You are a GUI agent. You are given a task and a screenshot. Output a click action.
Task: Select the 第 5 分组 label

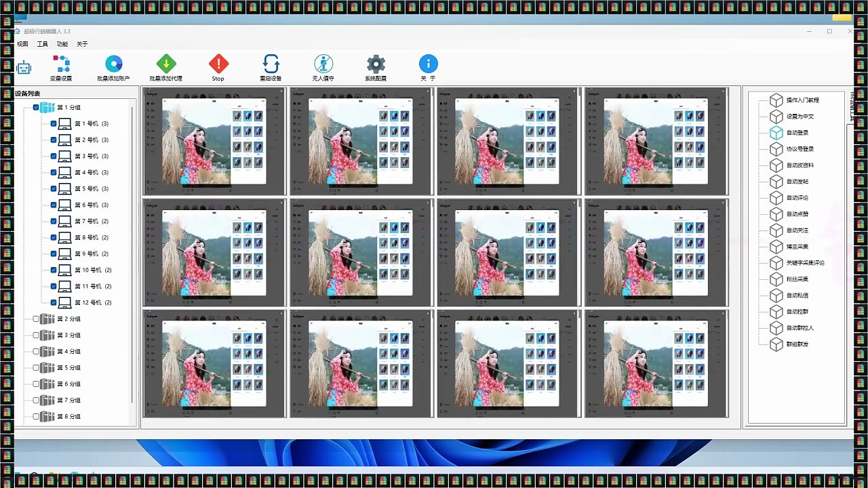(68, 367)
